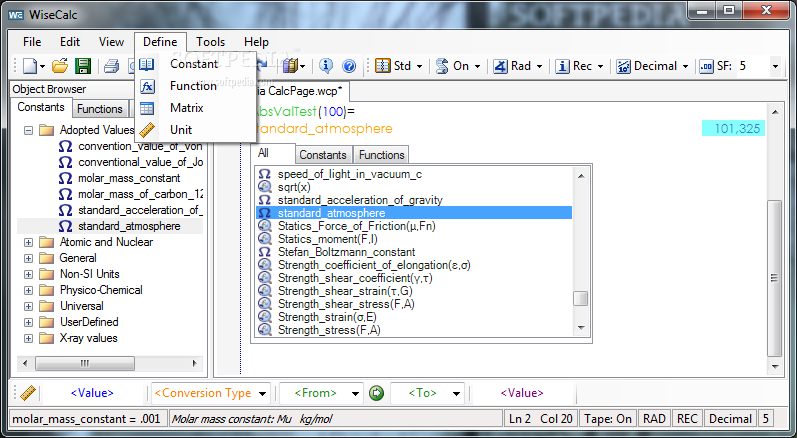Click the Unit ruler icon in Define menu

(x=147, y=130)
